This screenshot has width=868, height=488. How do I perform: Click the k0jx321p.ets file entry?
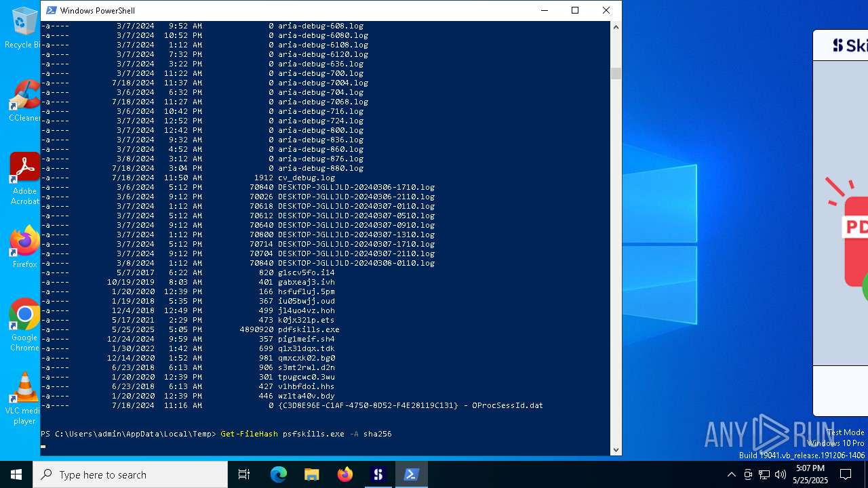(x=307, y=320)
